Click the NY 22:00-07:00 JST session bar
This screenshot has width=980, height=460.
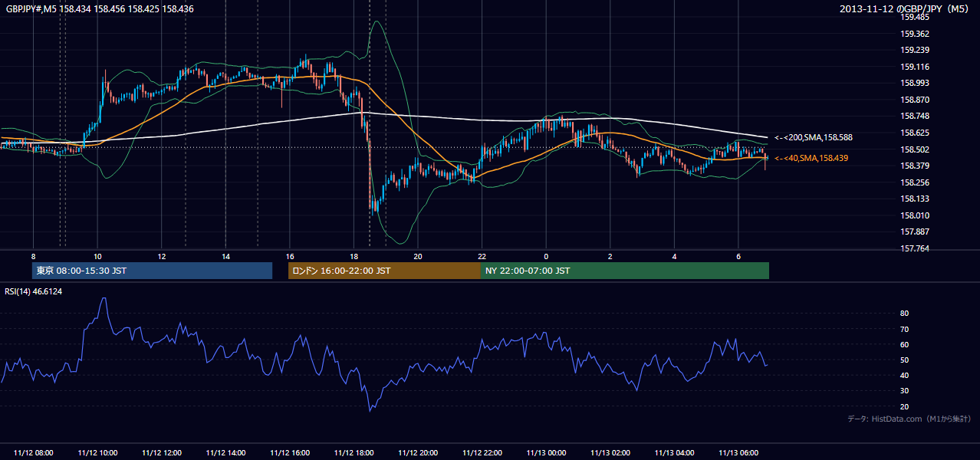(625, 271)
